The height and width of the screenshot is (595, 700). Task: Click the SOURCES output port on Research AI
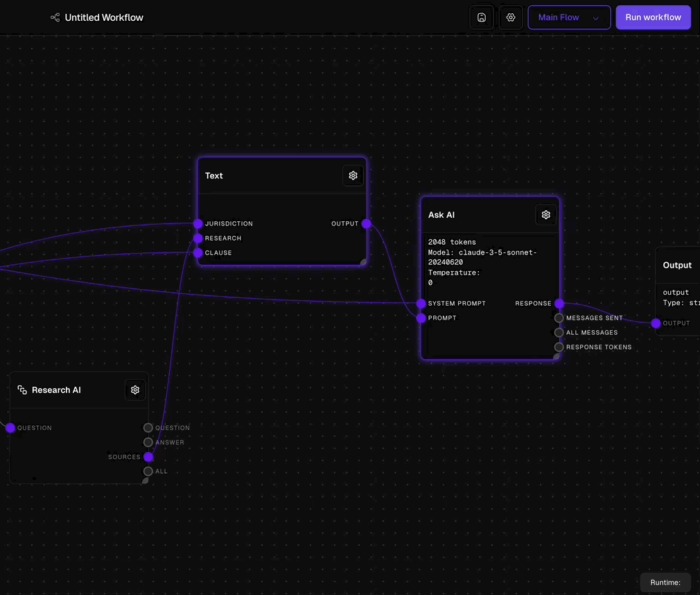click(x=148, y=457)
